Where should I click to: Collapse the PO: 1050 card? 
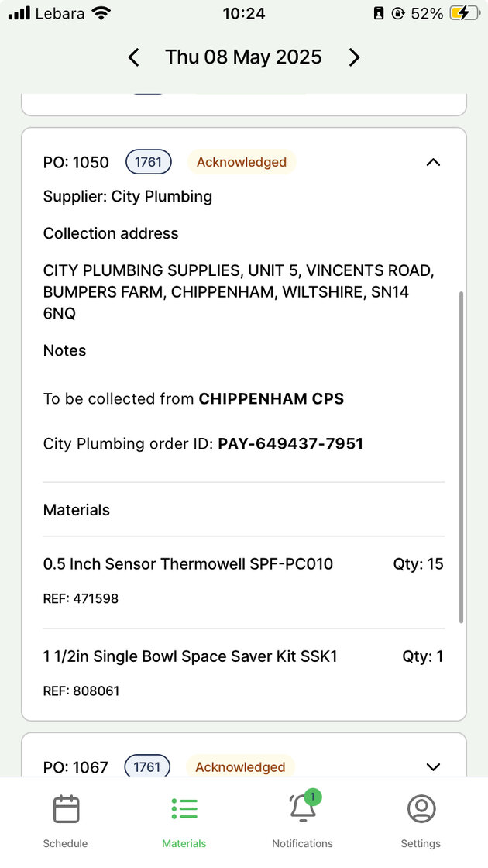(x=433, y=162)
